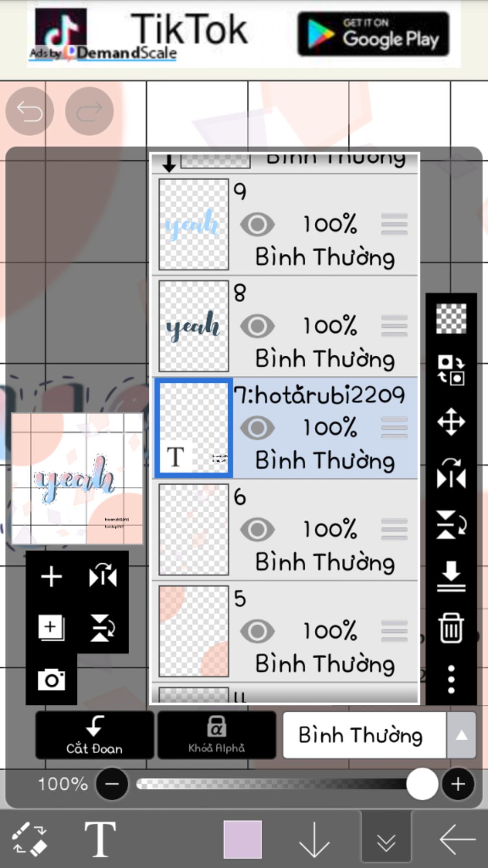The height and width of the screenshot is (868, 488).
Task: Hide layer 5 using eye icon
Action: coord(257,631)
